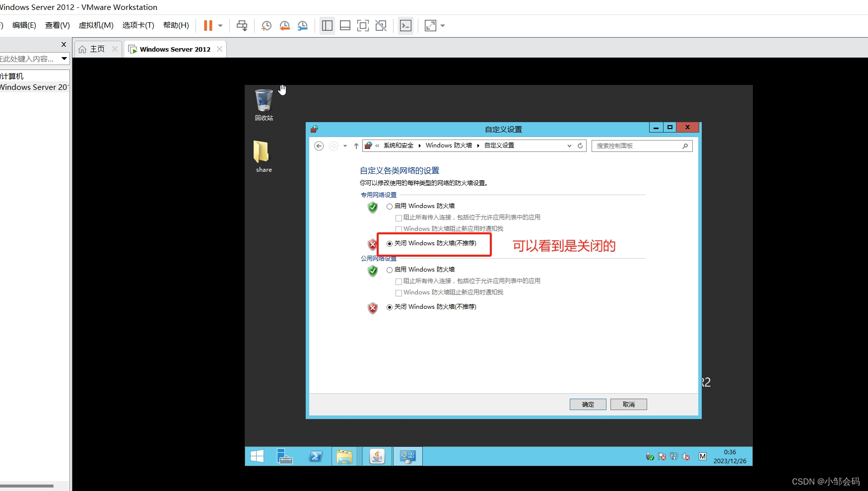
Task: Open the Java app in taskbar
Action: tap(378, 456)
